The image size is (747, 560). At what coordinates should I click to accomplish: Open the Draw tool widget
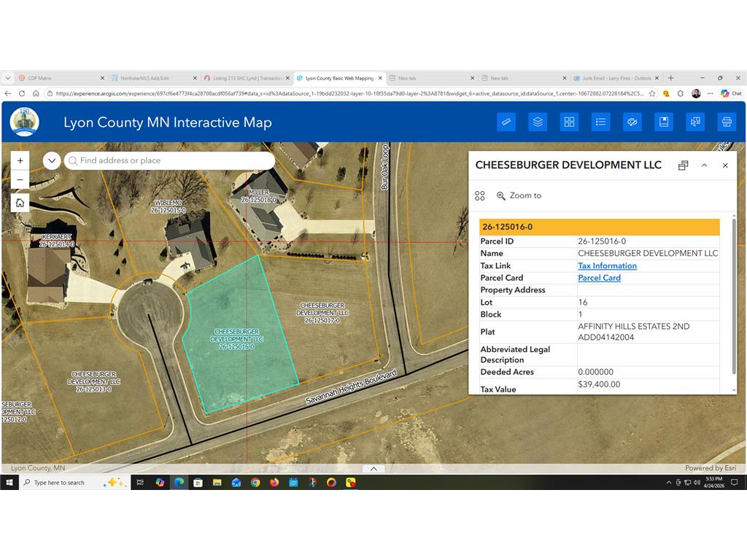[x=632, y=122]
